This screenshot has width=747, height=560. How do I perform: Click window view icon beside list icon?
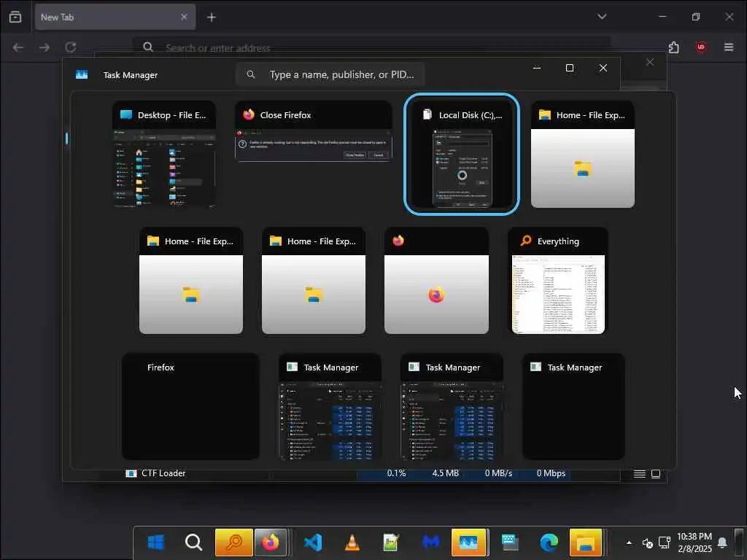(656, 474)
